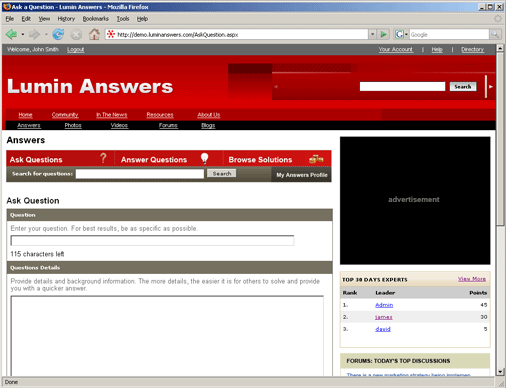Open the search engine selector dropdown
The image size is (506, 388).
(x=401, y=34)
